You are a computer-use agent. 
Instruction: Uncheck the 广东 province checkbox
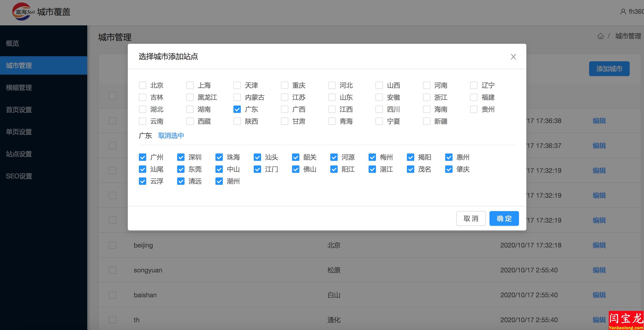click(x=237, y=109)
